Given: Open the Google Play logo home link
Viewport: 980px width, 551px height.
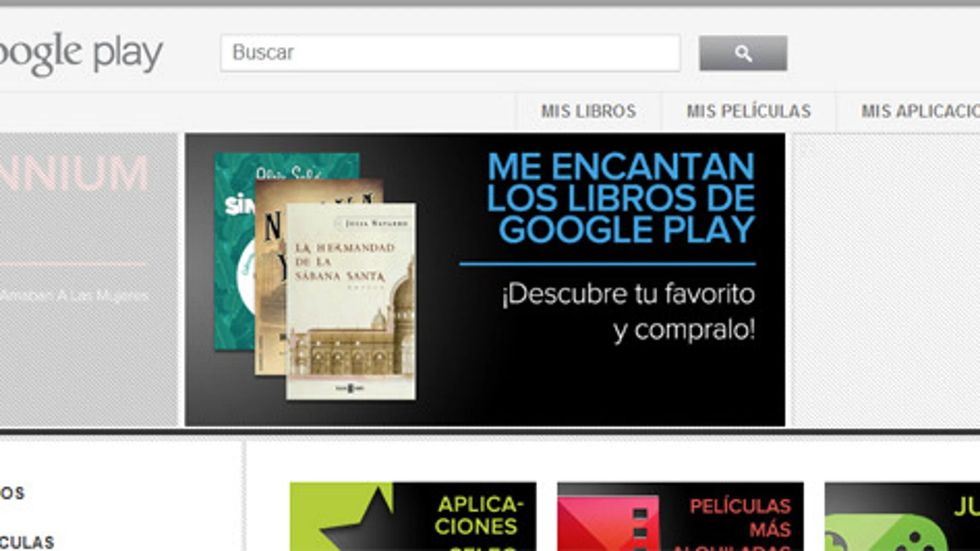Looking at the screenshot, I should [x=81, y=53].
